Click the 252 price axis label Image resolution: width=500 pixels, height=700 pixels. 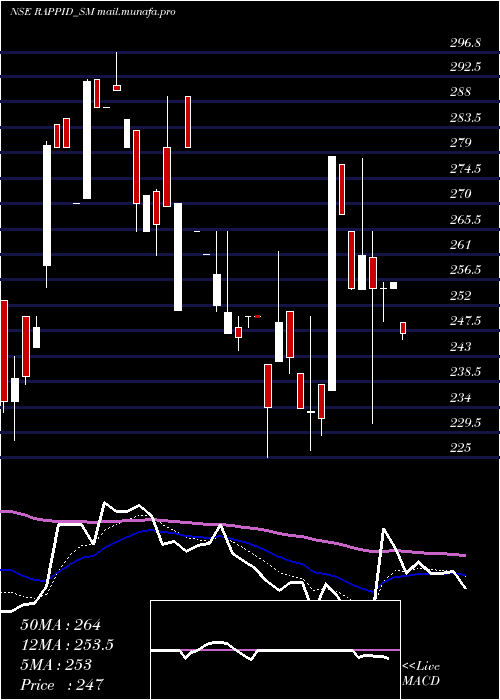(x=461, y=296)
